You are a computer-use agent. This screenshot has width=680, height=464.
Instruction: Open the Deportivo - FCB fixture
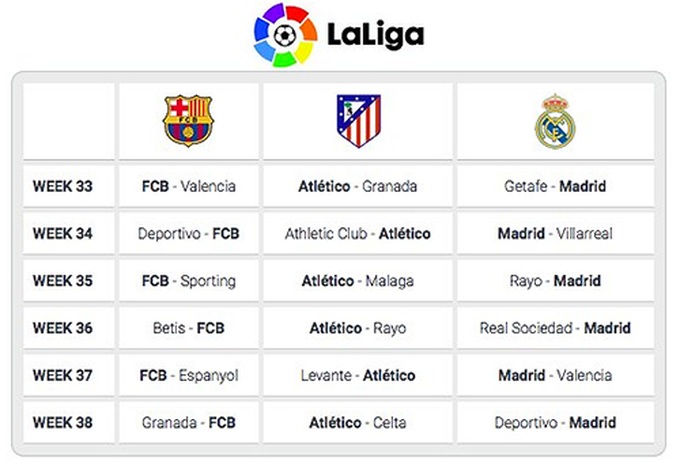click(x=189, y=234)
